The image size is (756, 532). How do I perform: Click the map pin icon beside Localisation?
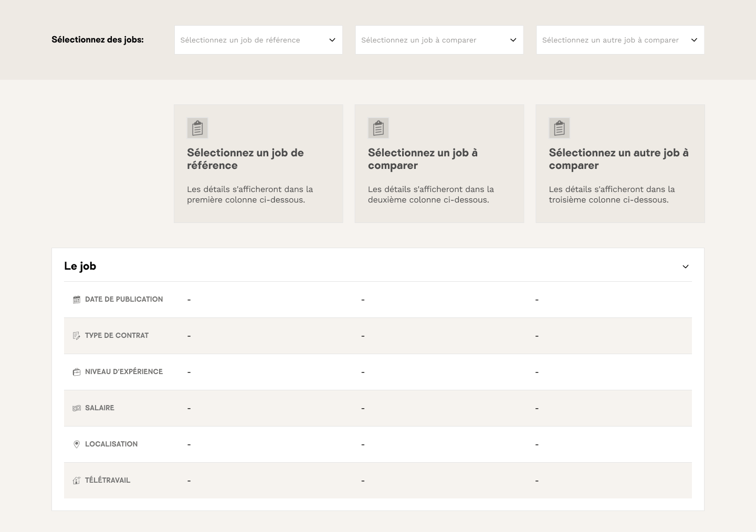coord(77,444)
